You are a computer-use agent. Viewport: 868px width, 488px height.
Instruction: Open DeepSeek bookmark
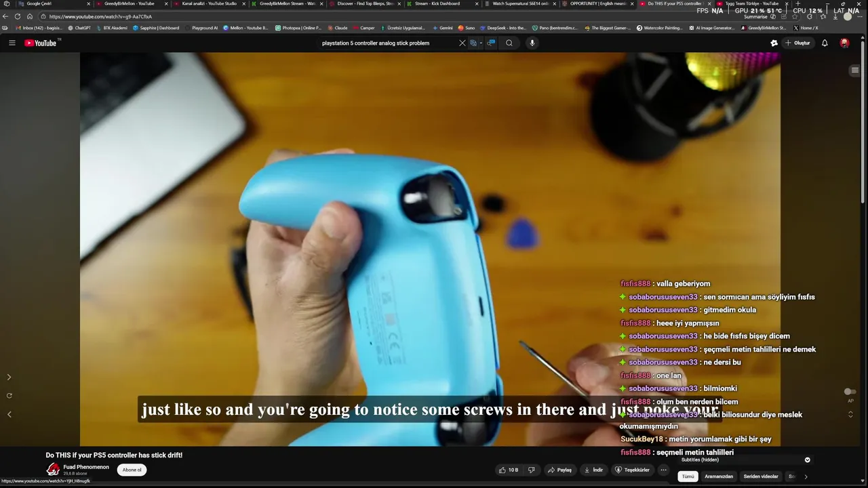[503, 28]
